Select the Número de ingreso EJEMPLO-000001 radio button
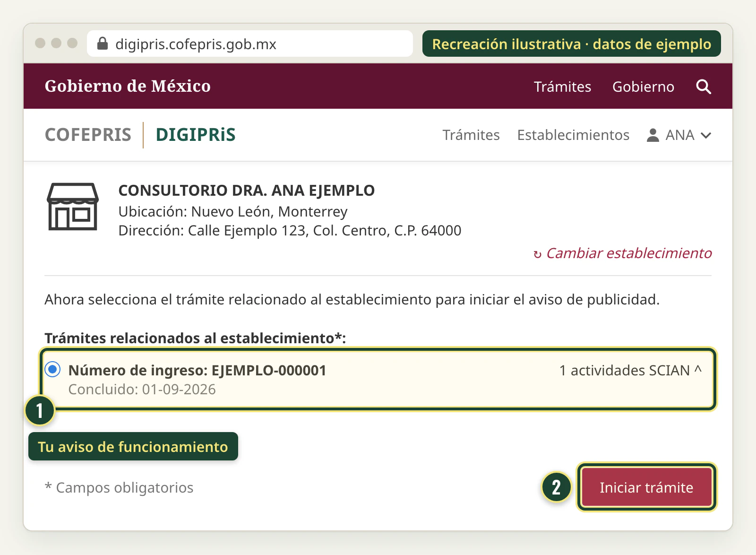Image resolution: width=756 pixels, height=555 pixels. click(52, 369)
